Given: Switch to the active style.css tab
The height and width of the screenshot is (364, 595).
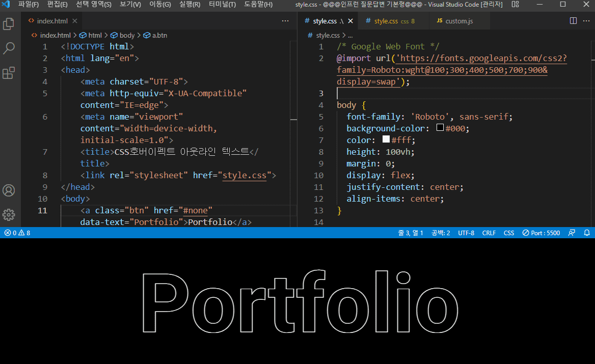Looking at the screenshot, I should pyautogui.click(x=329, y=21).
